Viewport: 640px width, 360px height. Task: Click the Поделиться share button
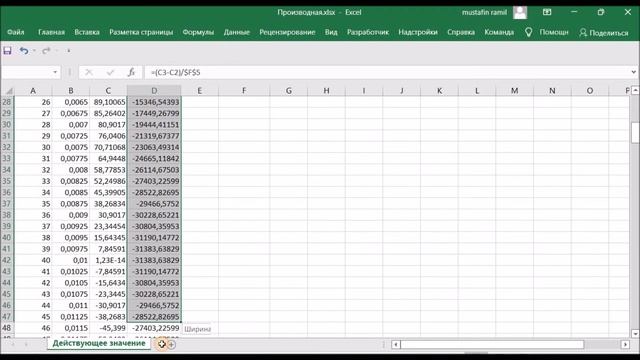[604, 33]
